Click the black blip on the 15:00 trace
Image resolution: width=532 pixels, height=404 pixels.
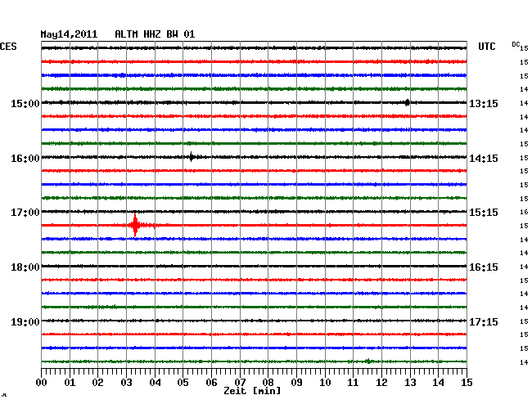coord(407,102)
